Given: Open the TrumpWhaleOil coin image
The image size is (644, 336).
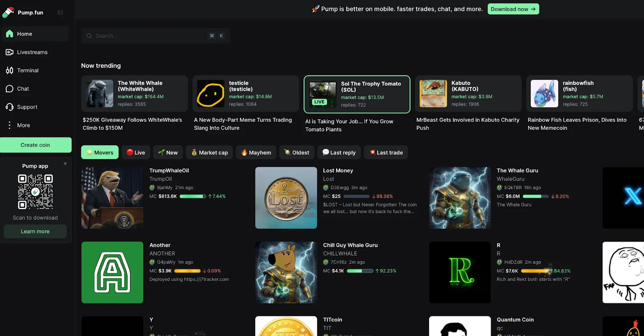Looking at the screenshot, I should coord(112,198).
